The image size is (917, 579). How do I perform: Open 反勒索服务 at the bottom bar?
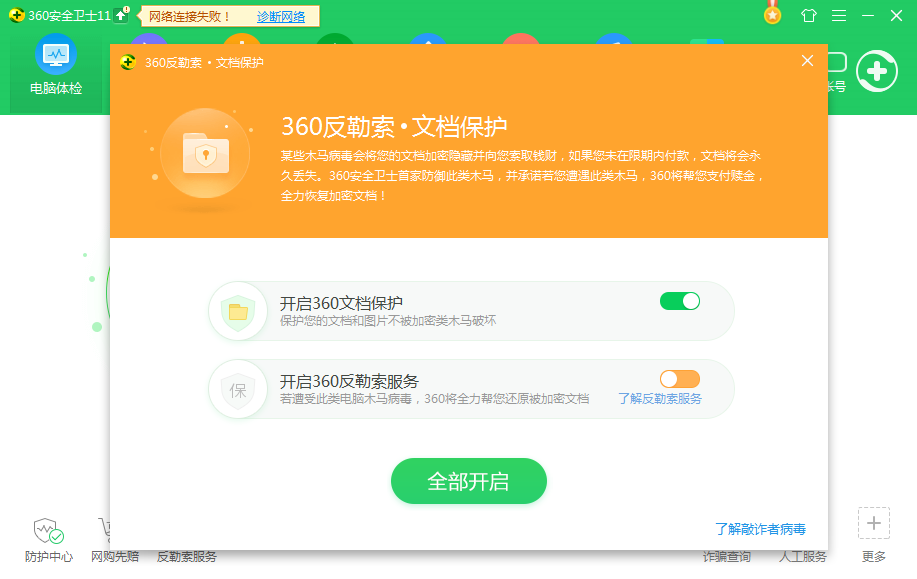point(187,557)
